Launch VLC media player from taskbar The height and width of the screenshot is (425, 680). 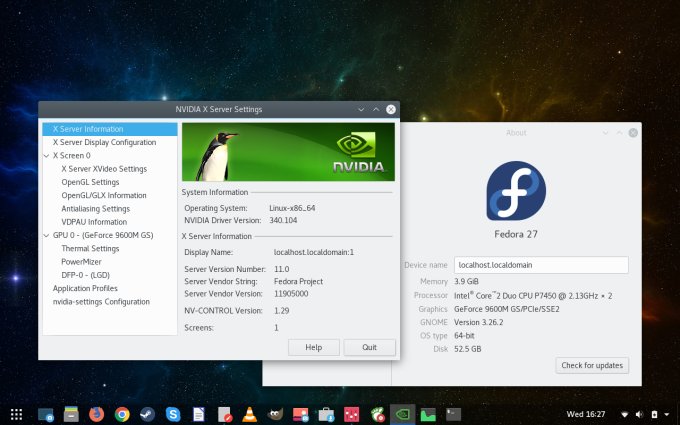pos(249,413)
